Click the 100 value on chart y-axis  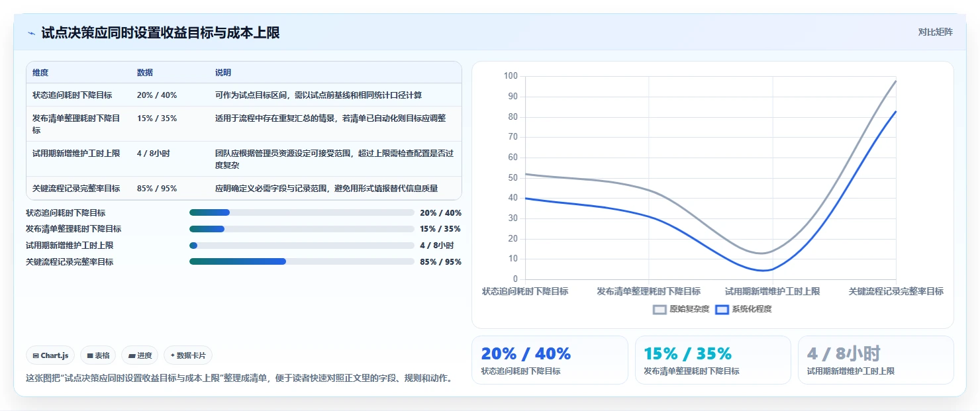pos(511,76)
